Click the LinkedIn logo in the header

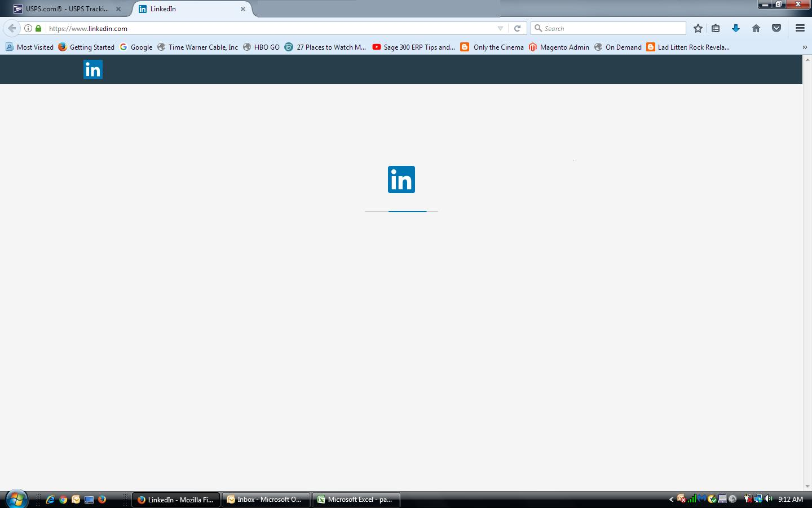tap(93, 69)
